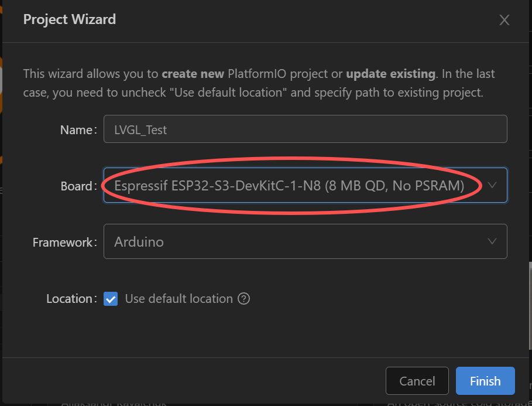Focus the Name field containing LVGL_Test
The image size is (532, 406).
[306, 129]
